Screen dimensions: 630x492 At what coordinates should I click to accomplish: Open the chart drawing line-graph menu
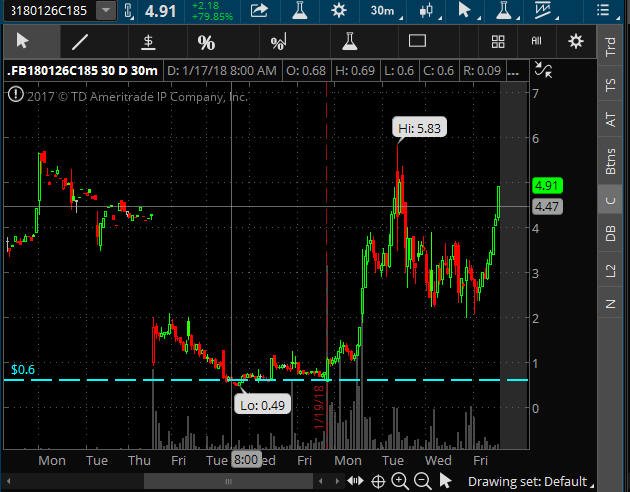coord(543,10)
